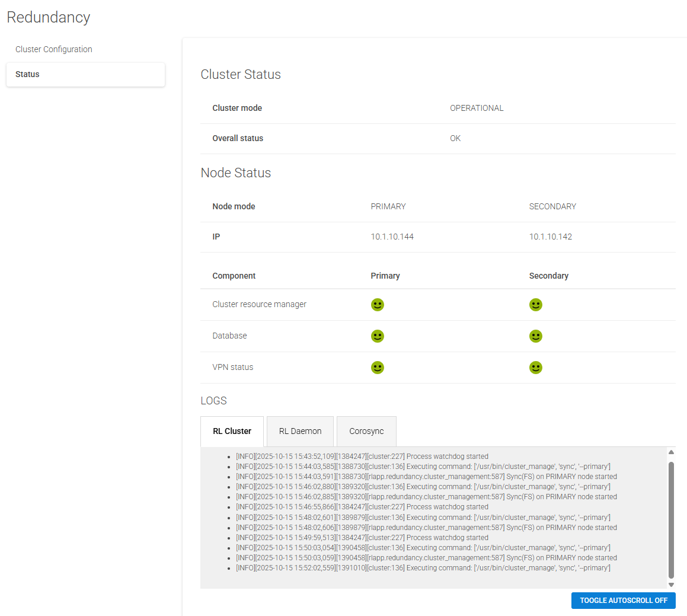This screenshot has height=616, width=687.
Task: Show the Corosync log tab
Action: point(366,432)
